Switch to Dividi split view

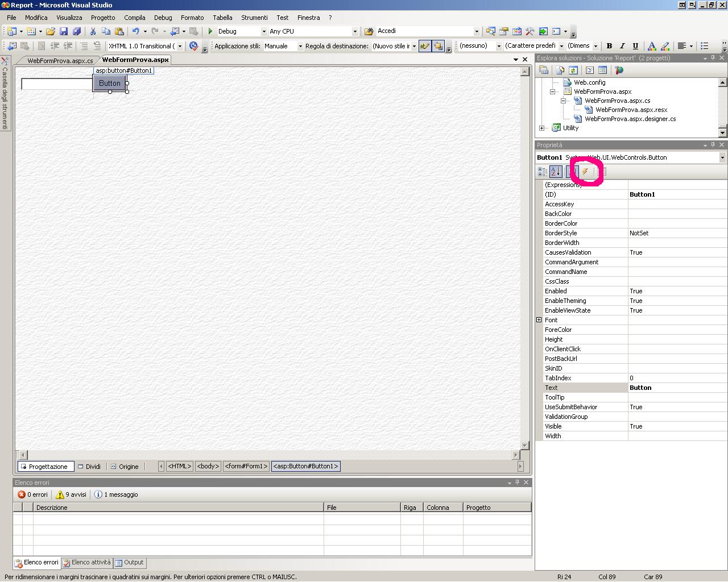pos(89,467)
